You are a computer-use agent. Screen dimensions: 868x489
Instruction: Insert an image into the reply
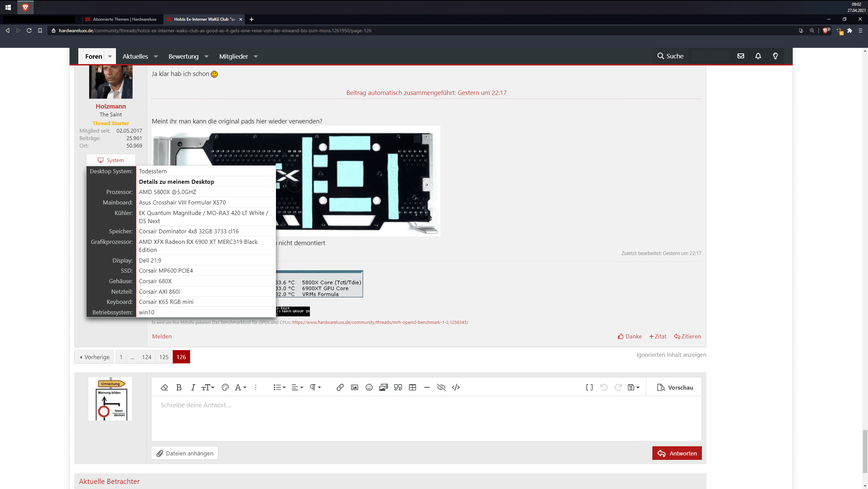click(355, 387)
